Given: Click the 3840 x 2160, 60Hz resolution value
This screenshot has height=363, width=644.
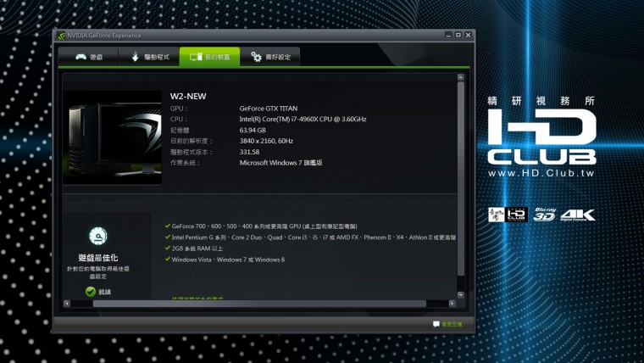Looking at the screenshot, I should 266,141.
